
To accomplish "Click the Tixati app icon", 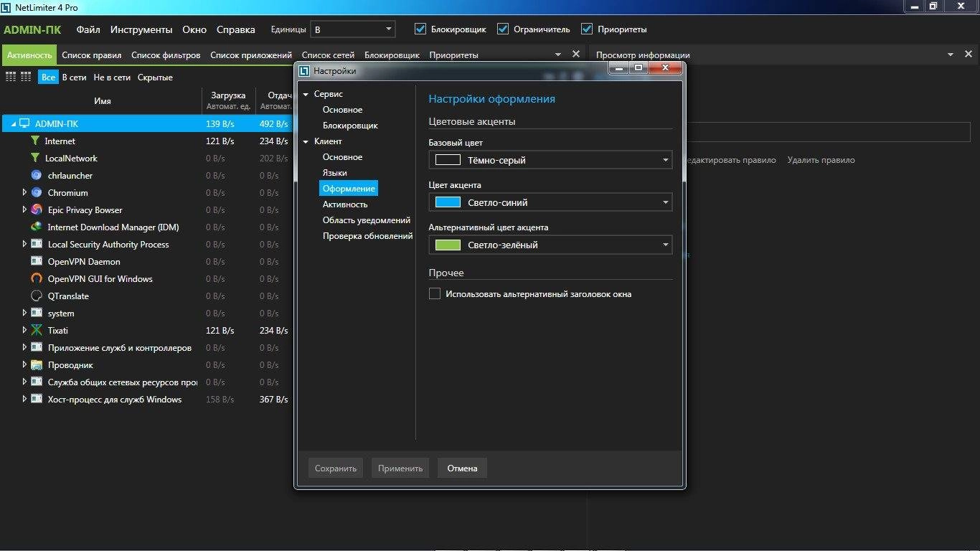I will (37, 330).
